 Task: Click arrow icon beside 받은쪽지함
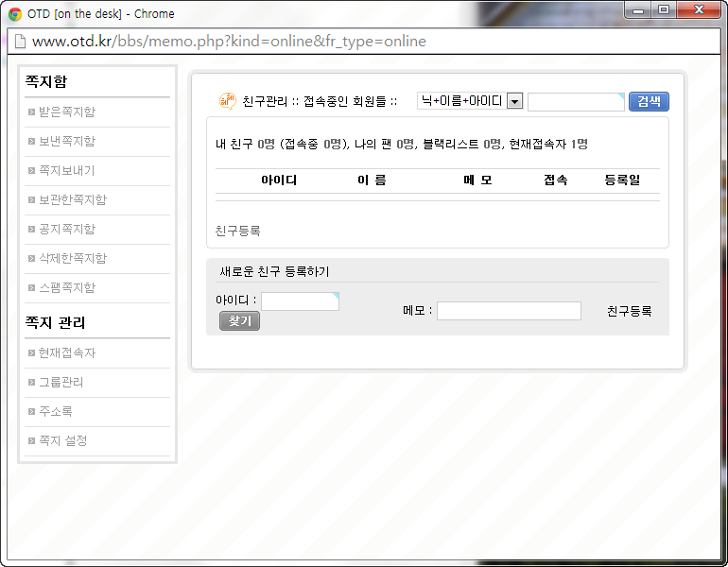click(x=31, y=112)
